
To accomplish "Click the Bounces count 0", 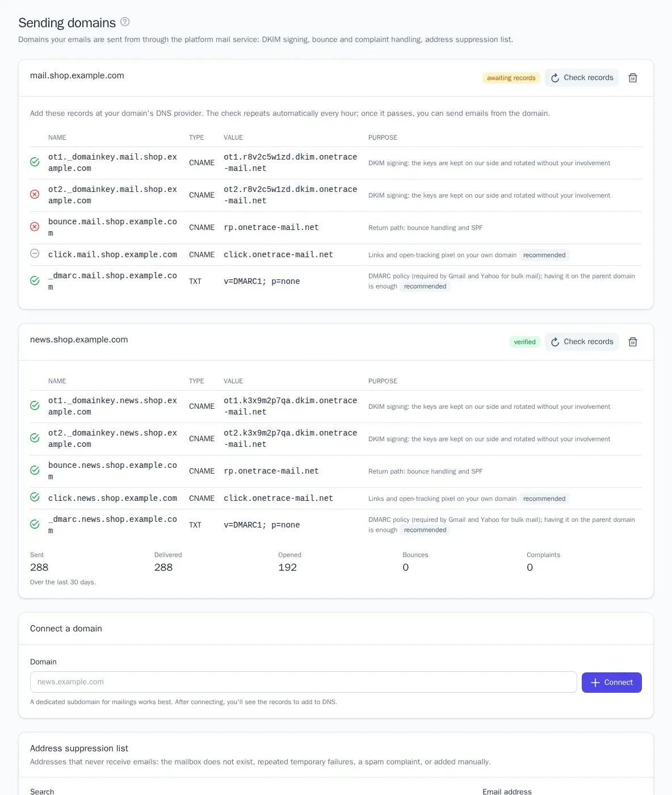I will tap(406, 567).
